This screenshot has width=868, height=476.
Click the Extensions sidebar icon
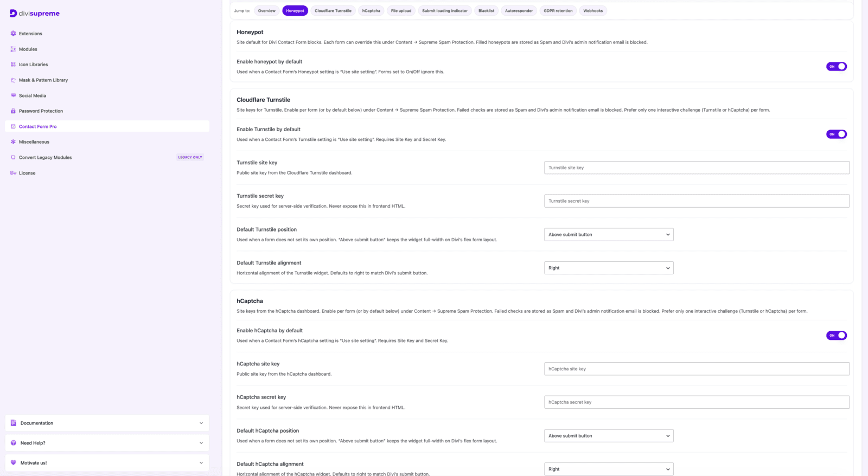(x=13, y=34)
